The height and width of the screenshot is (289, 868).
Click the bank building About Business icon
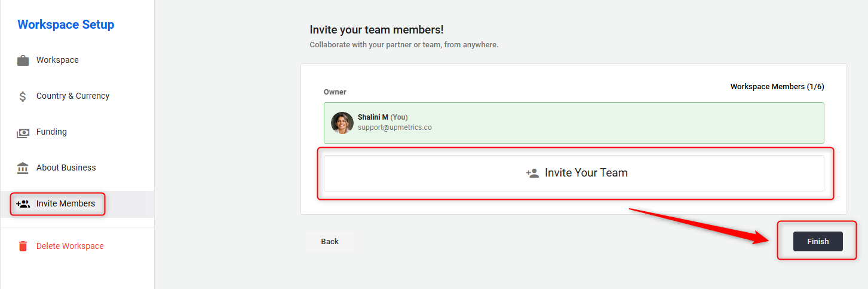point(23,168)
